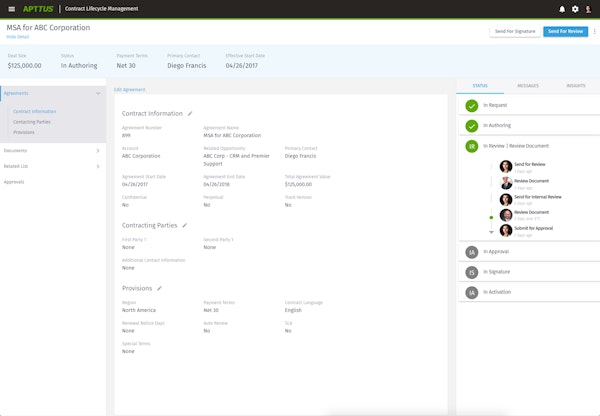
Task: Click the In Authoring status value in header
Action: click(79, 65)
